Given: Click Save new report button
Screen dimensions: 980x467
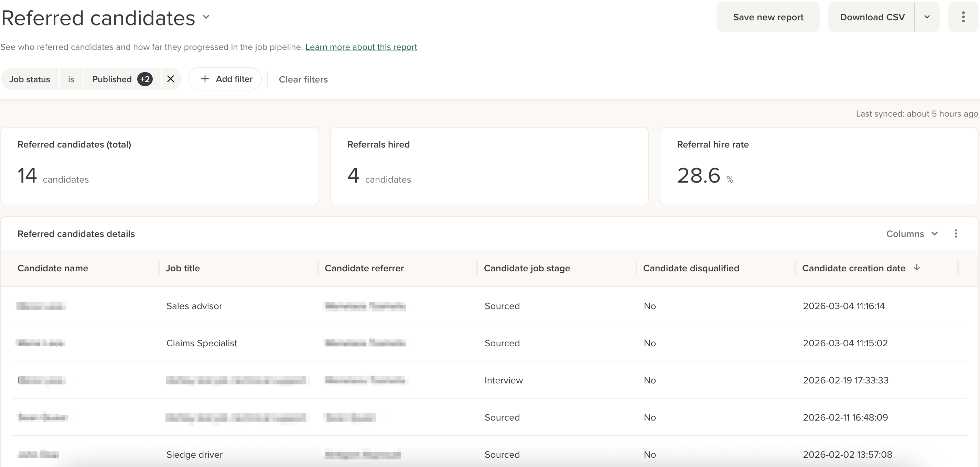Looking at the screenshot, I should (768, 17).
